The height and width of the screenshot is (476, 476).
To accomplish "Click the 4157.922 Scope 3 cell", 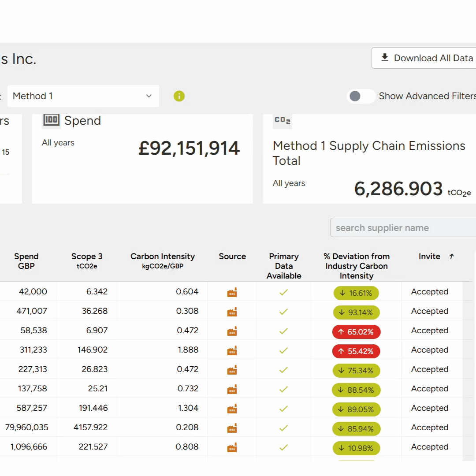I will click(90, 428).
